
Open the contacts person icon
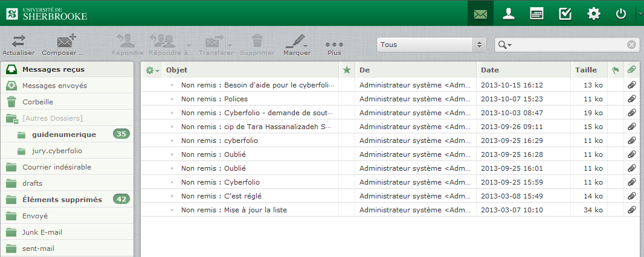[x=509, y=14]
